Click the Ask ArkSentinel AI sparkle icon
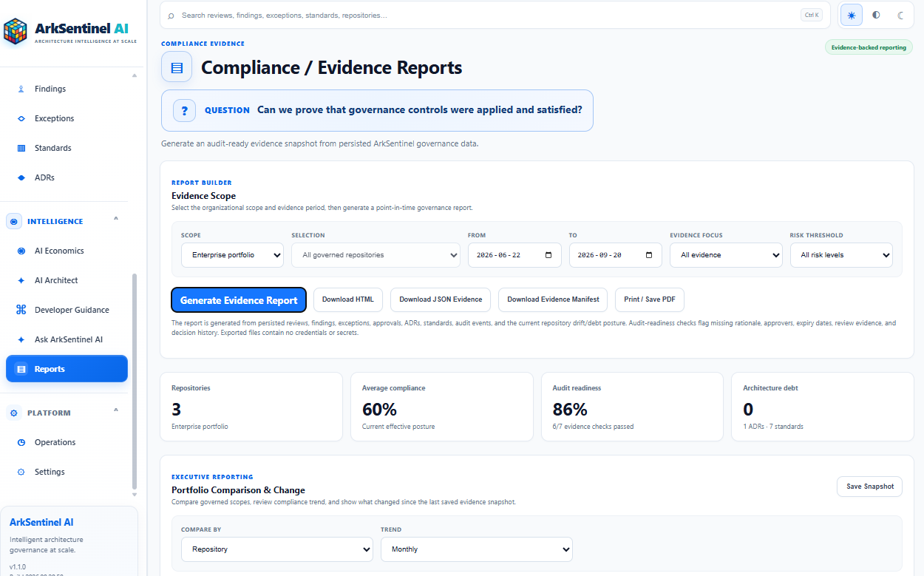Image resolution: width=924 pixels, height=576 pixels. tap(21, 339)
